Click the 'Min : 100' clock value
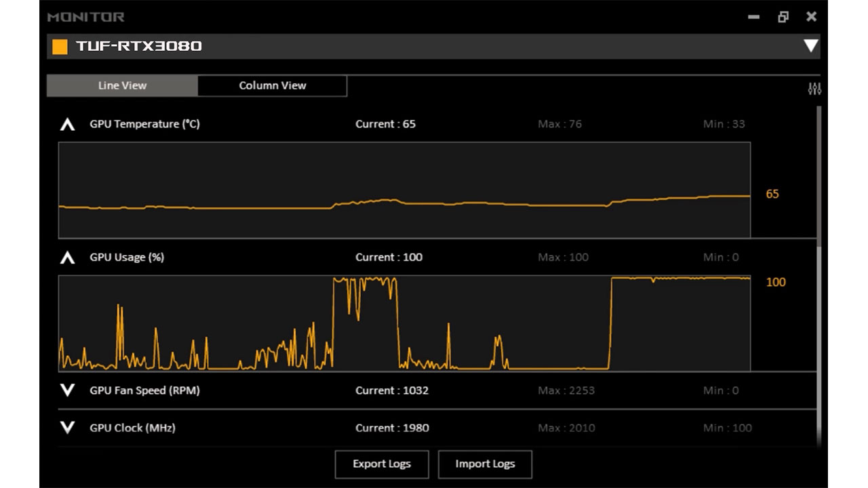 727,428
